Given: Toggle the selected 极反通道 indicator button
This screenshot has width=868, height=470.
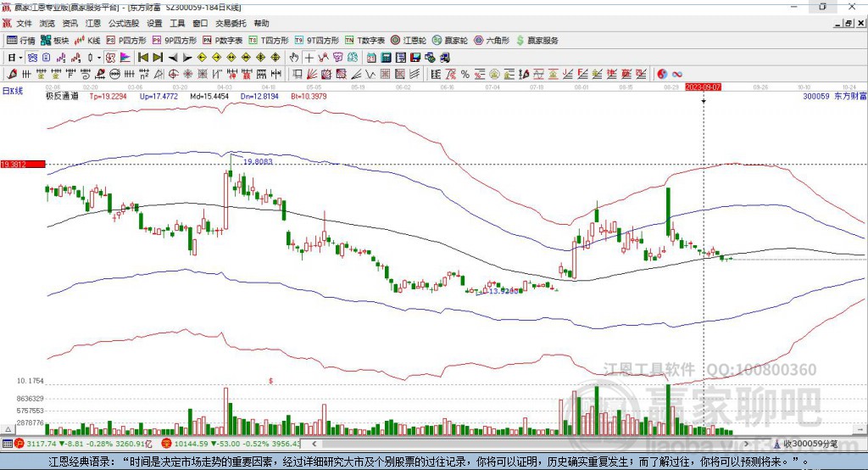Looking at the screenshot, I should point(111,58).
